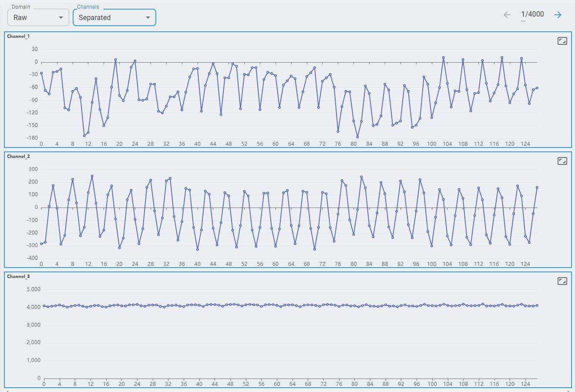Select last data point in Channel_2 plot
Screen dimensions: 575x392
click(537, 188)
